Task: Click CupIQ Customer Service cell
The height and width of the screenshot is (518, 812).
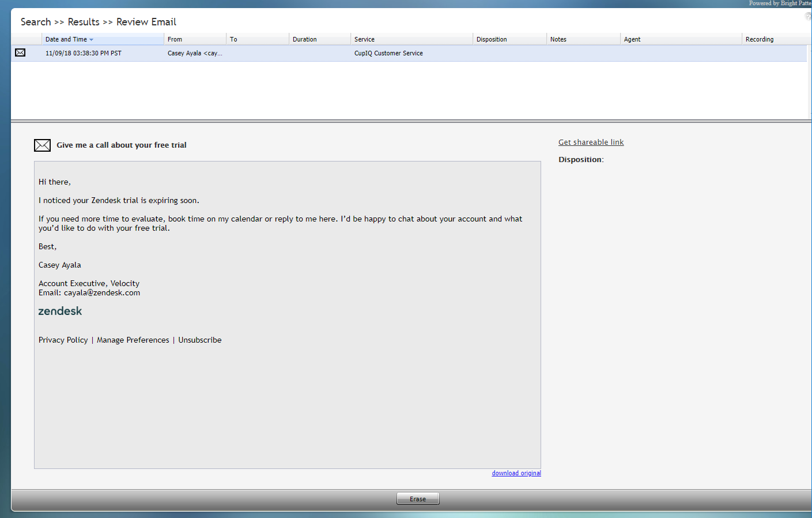Action: pyautogui.click(x=388, y=53)
